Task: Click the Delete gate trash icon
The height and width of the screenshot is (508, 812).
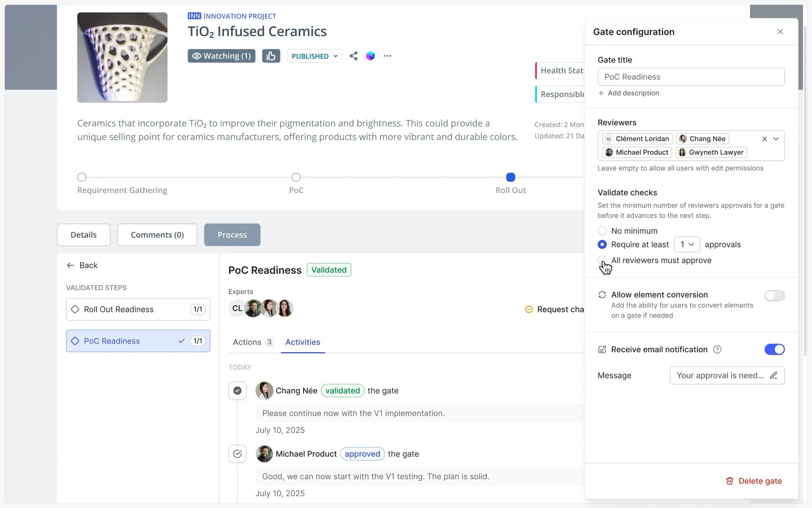Action: tap(729, 481)
